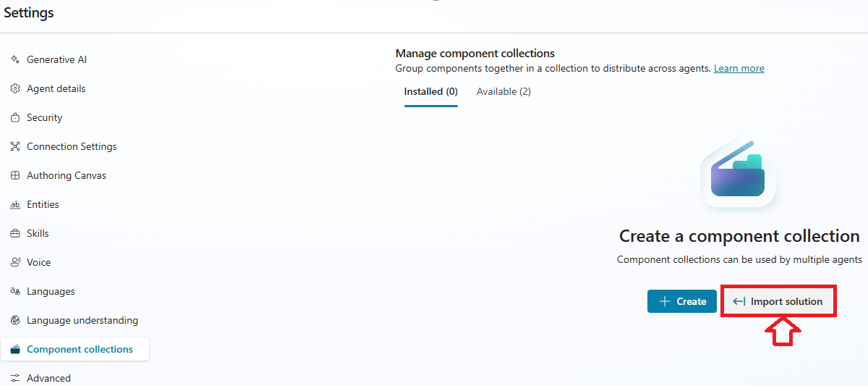Viewport: 868px width, 386px height.
Task: Open Component collections settings page
Action: coord(80,349)
